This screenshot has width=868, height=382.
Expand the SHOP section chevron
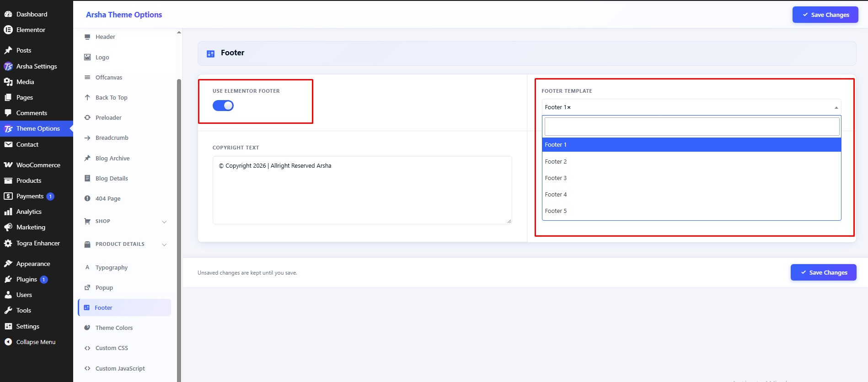pyautogui.click(x=164, y=222)
